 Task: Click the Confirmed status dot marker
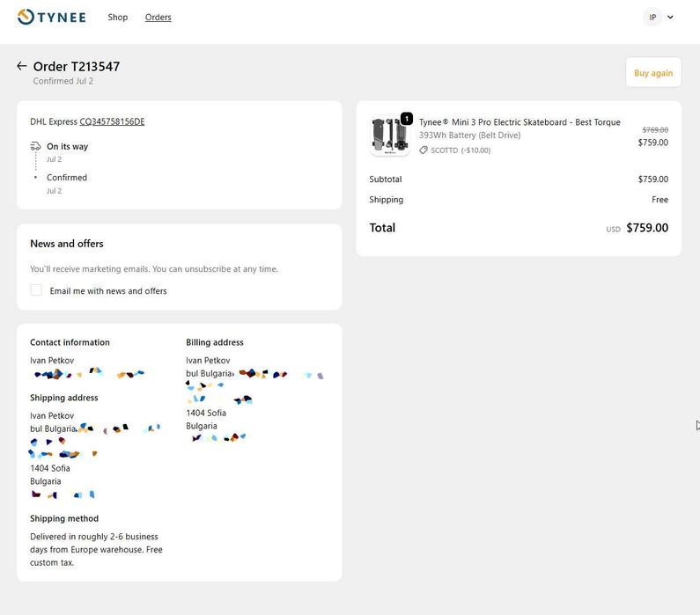click(35, 178)
